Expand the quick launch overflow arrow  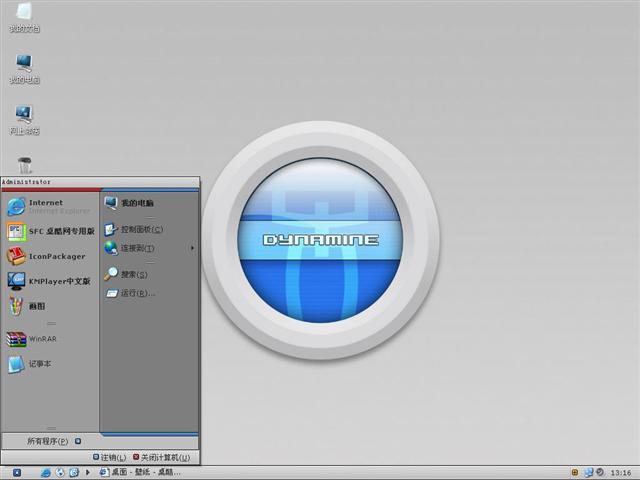[87, 473]
